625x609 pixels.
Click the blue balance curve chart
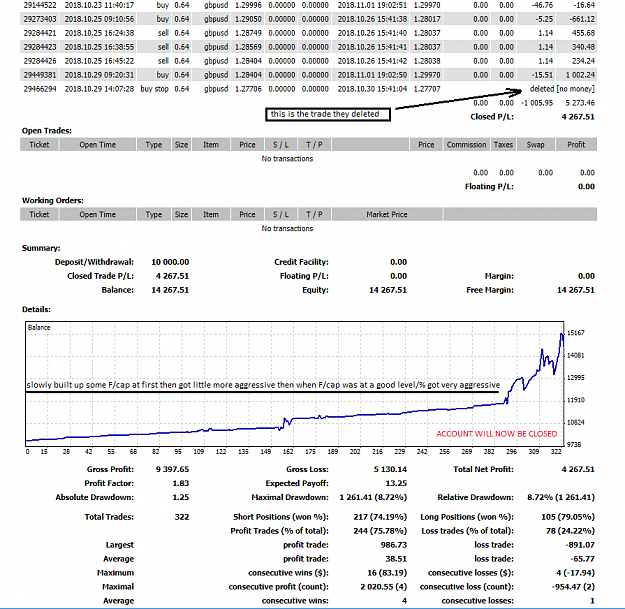[295, 384]
